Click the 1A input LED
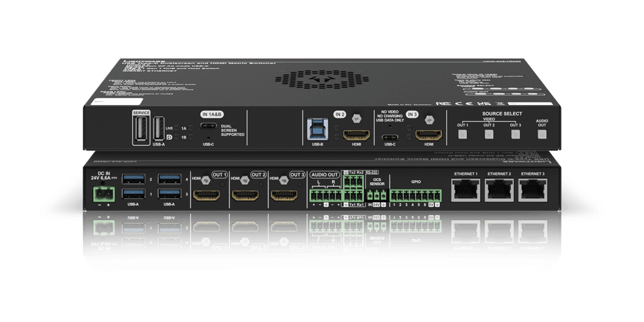644x322 pixels. coord(191,128)
